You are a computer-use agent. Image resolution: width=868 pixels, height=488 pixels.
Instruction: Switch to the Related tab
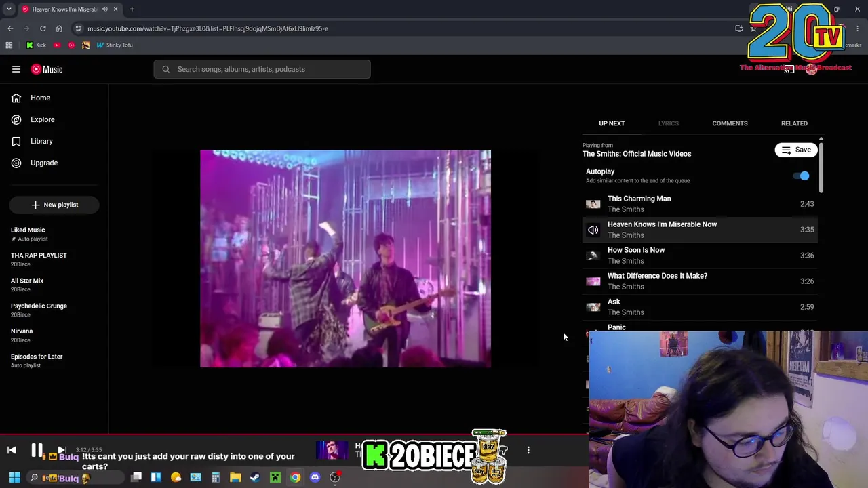point(794,123)
